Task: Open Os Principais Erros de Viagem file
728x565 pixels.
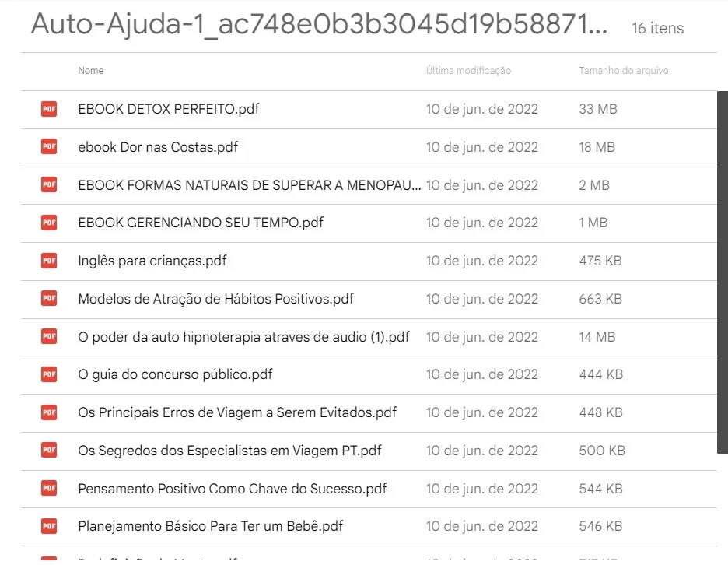Action: [237, 412]
